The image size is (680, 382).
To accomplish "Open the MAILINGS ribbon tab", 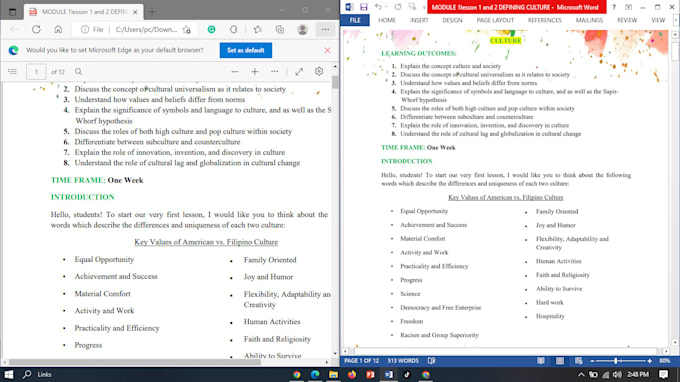I will pos(589,20).
